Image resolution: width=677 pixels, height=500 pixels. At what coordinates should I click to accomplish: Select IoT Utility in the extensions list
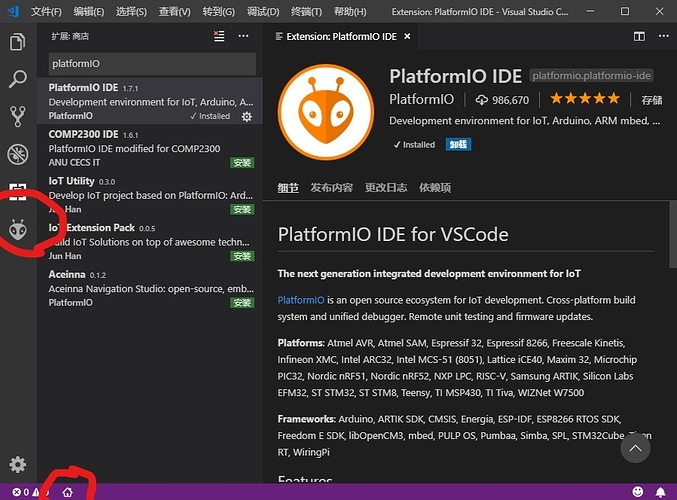pos(150,194)
